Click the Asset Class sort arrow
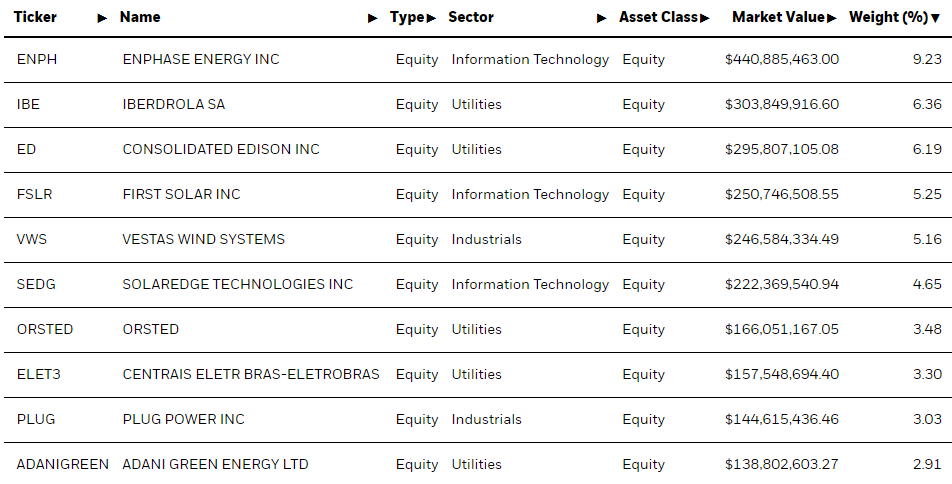 tap(704, 18)
